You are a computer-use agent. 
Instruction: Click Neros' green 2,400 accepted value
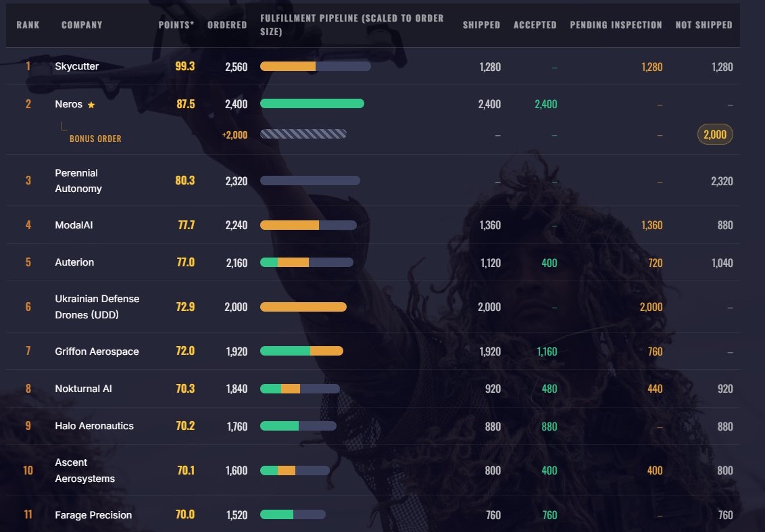pyautogui.click(x=546, y=104)
